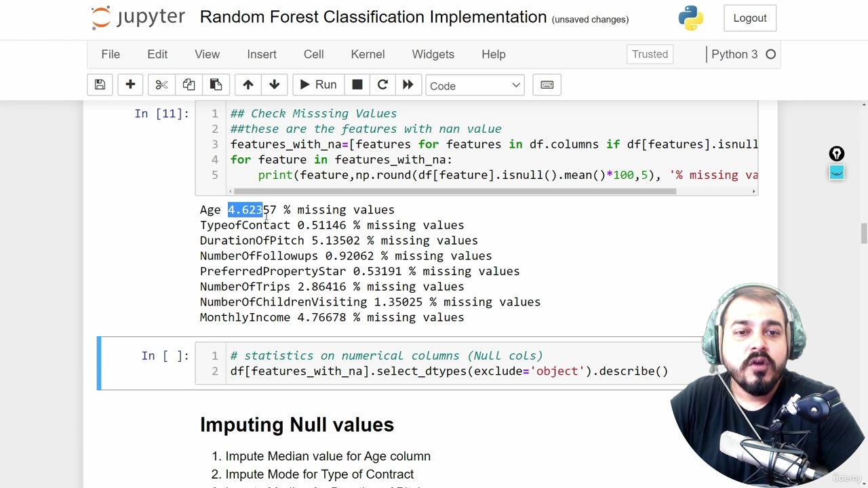The width and height of the screenshot is (868, 488).
Task: Click the NumberOfChildrenVisiting 1.35025 output line
Action: pyautogui.click(x=370, y=302)
